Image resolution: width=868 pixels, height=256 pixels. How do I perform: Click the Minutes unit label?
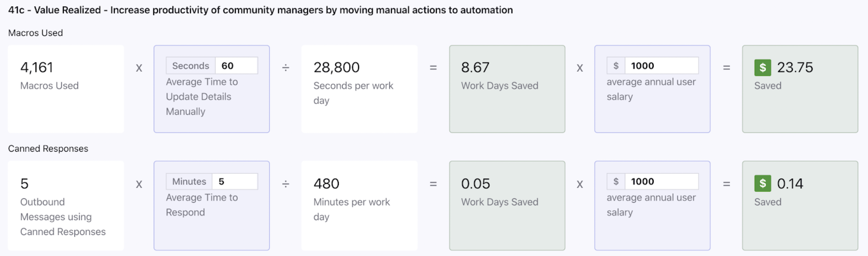tap(189, 181)
